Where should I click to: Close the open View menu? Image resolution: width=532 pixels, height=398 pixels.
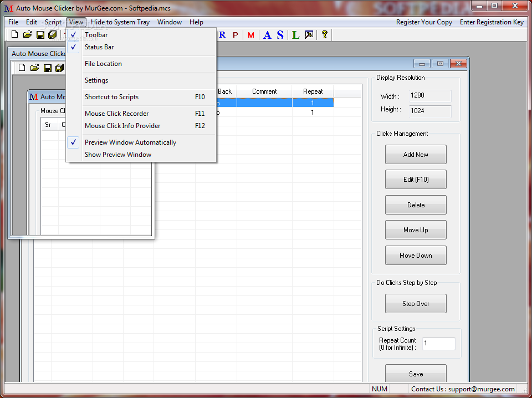(76, 22)
